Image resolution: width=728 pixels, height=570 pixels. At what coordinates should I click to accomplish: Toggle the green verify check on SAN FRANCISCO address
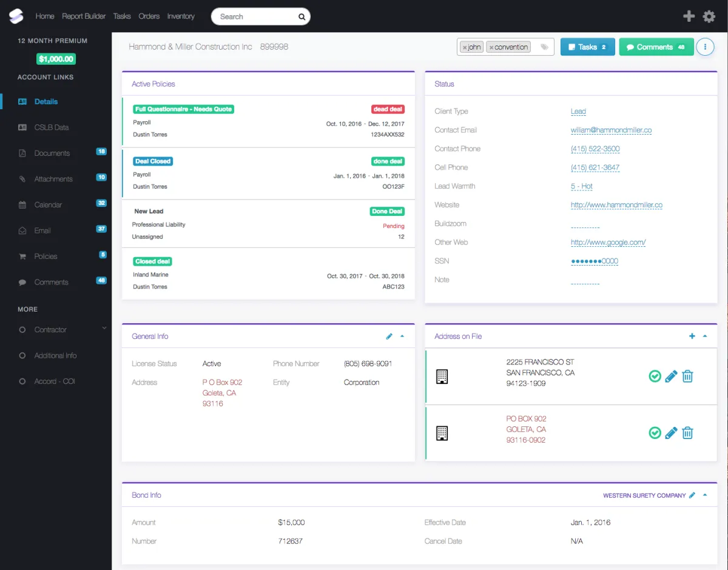(655, 376)
